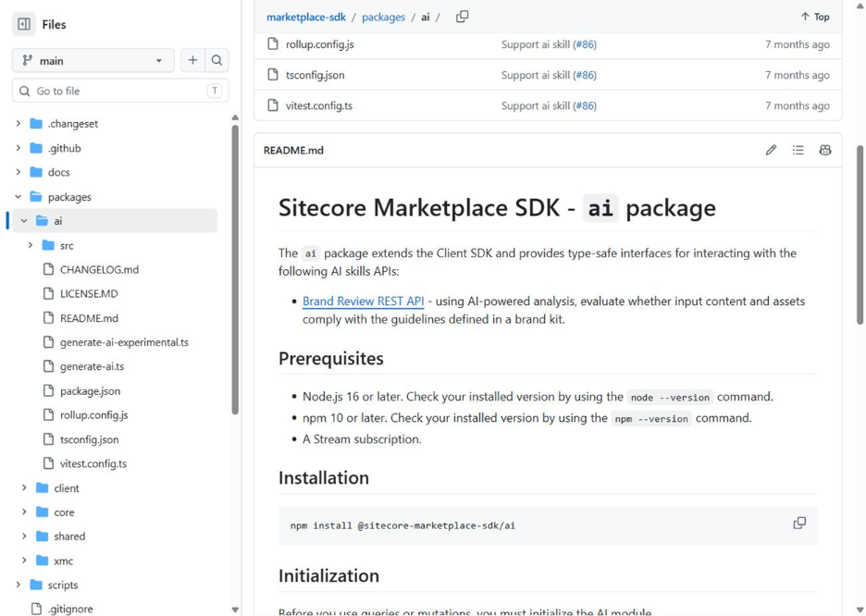Open rollup.config.js in the file list
Viewport: 866px width, 616px height.
tap(320, 44)
